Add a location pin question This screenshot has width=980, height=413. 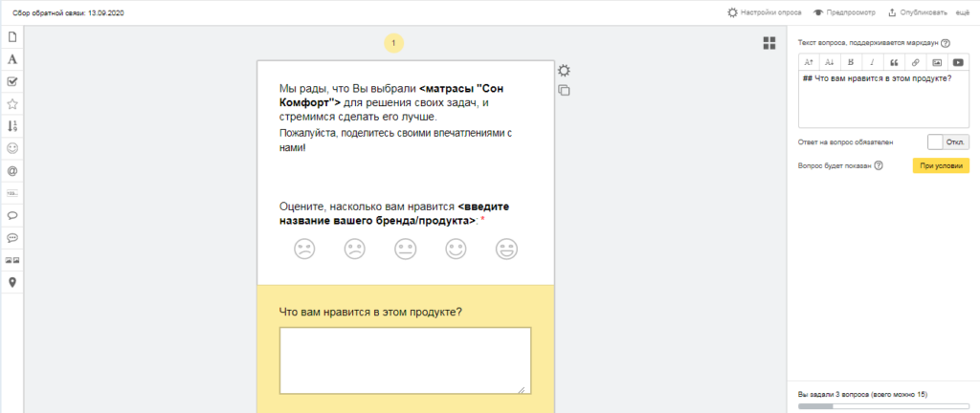pyautogui.click(x=11, y=282)
